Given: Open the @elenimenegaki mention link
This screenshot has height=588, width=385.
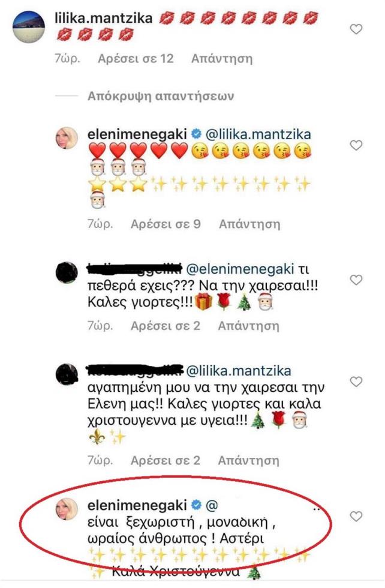Looking at the screenshot, I should pyautogui.click(x=240, y=269).
